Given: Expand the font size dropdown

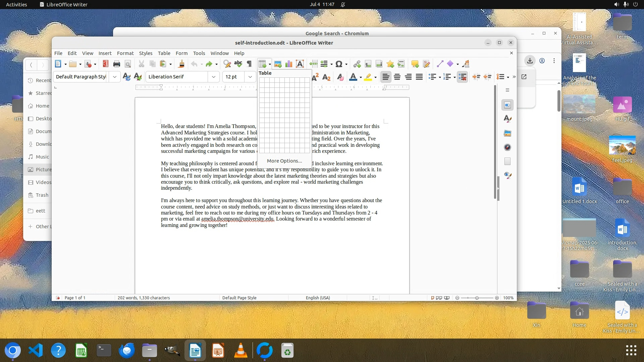Looking at the screenshot, I should (250, 77).
